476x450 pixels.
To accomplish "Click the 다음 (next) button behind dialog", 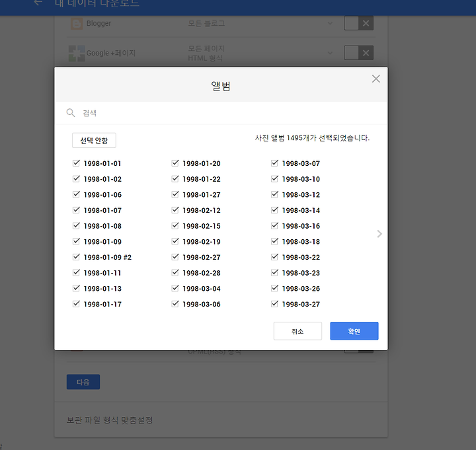I will tap(83, 382).
